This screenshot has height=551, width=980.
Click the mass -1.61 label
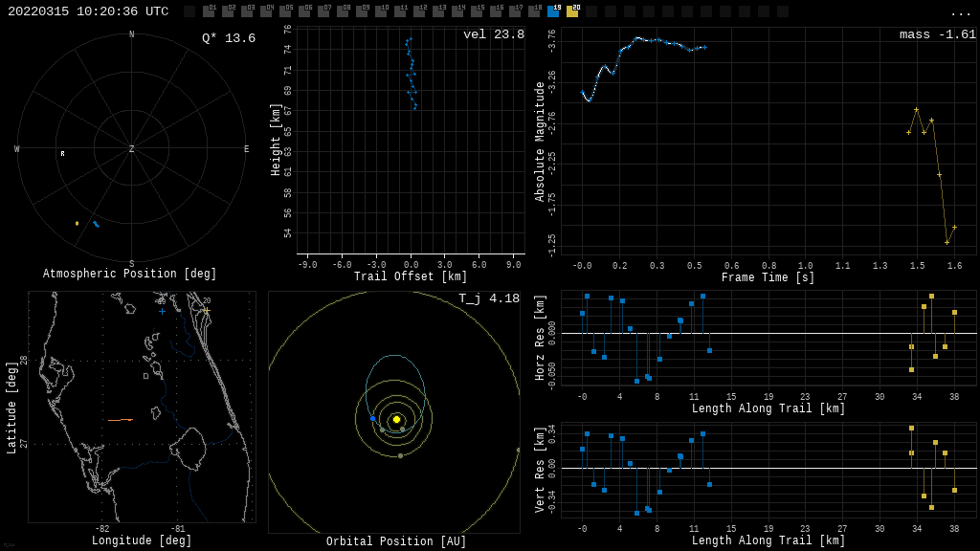coord(937,35)
